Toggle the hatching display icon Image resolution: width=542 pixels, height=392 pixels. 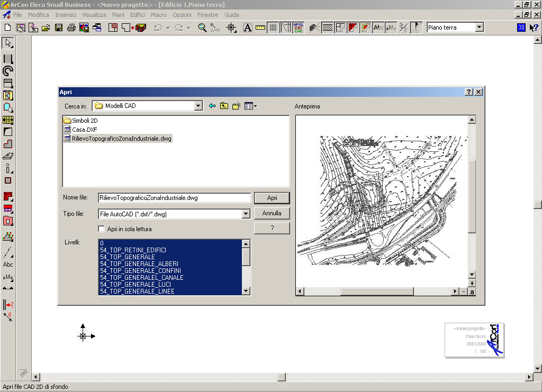coord(327,28)
